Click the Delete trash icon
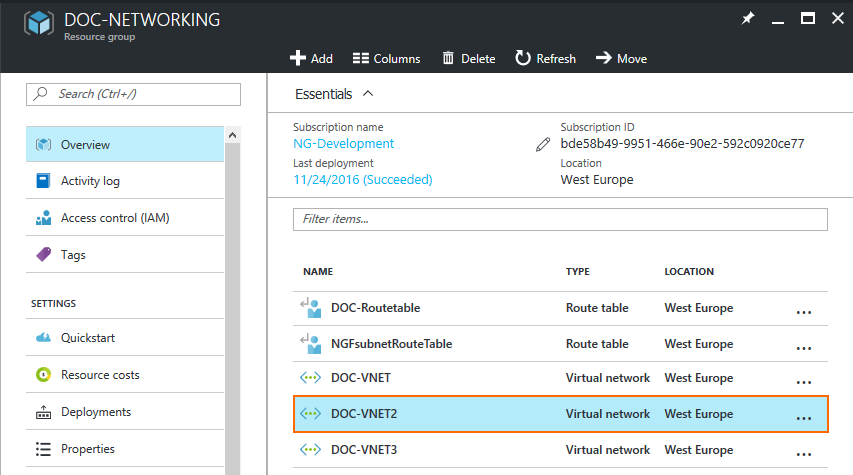 pos(448,58)
